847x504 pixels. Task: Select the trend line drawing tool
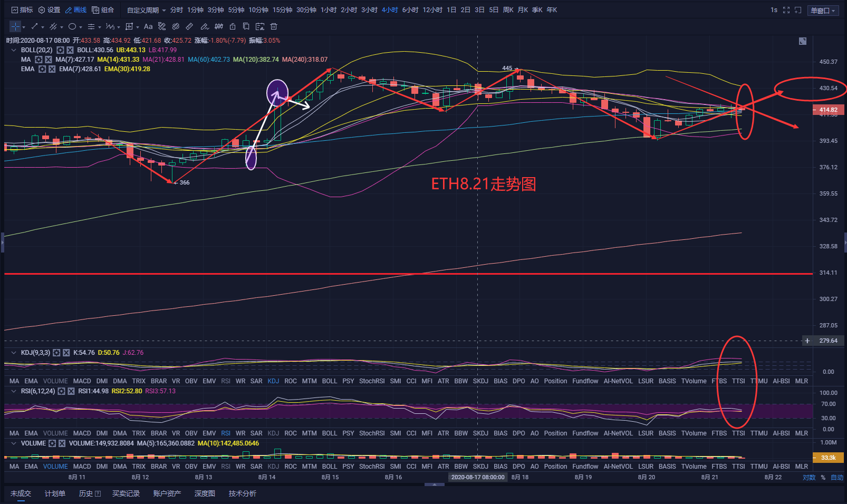tap(33, 26)
